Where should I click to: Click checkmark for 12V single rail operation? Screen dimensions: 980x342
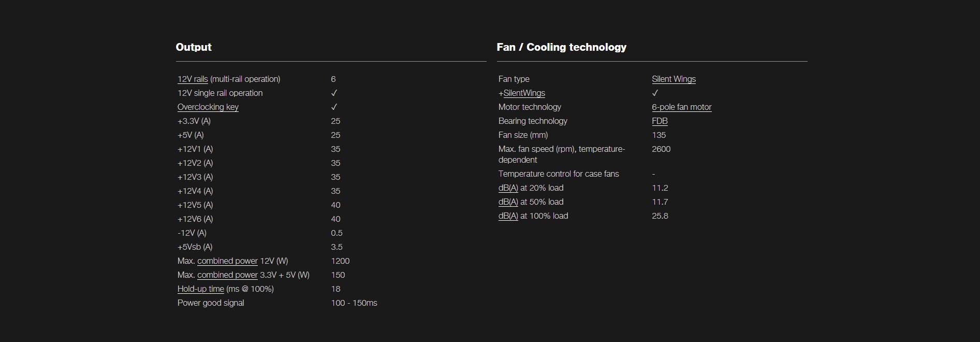(x=334, y=93)
